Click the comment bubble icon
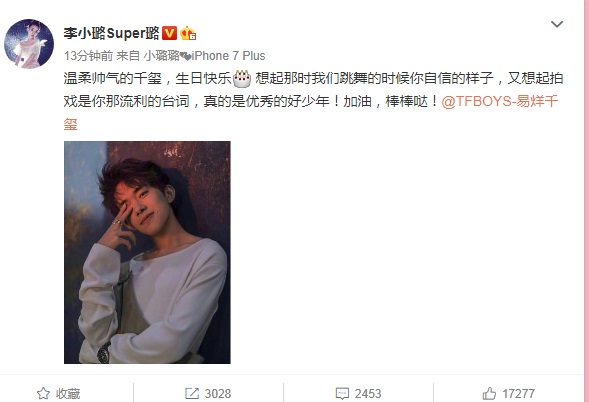This screenshot has height=402, width=589. [342, 393]
